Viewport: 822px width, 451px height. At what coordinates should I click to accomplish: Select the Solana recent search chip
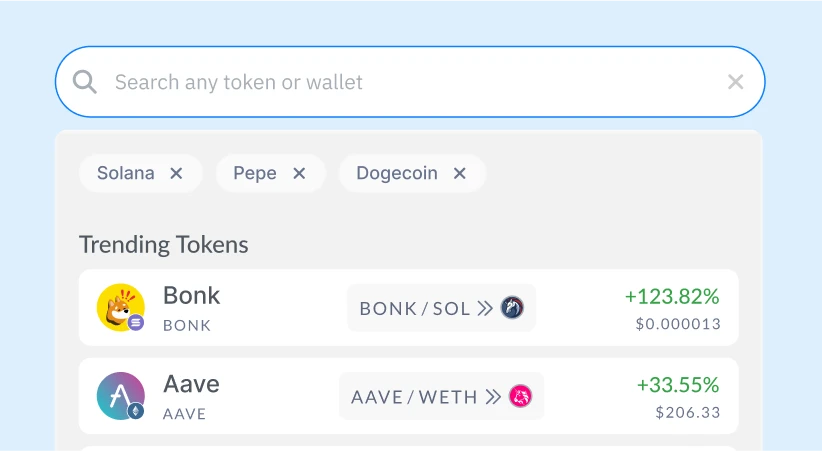tap(126, 174)
